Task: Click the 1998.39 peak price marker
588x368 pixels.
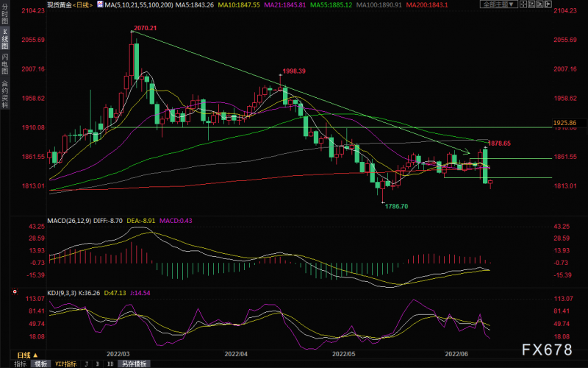Action: (x=294, y=71)
